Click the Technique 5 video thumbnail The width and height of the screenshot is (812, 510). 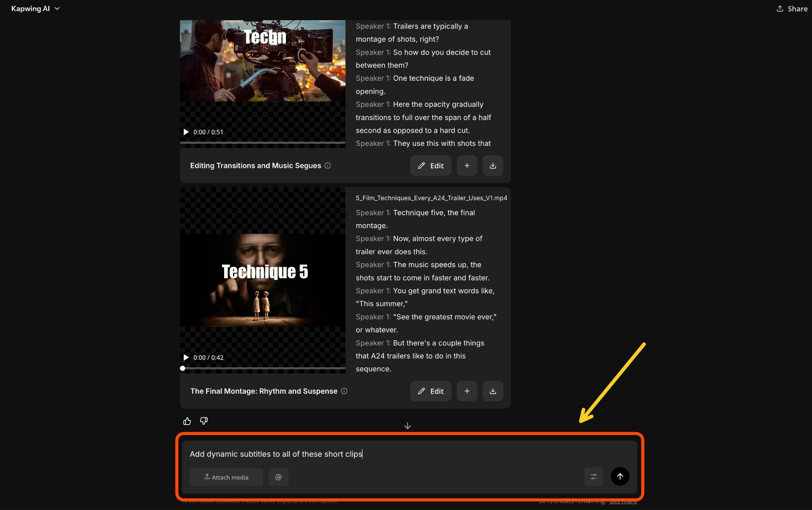pos(263,280)
